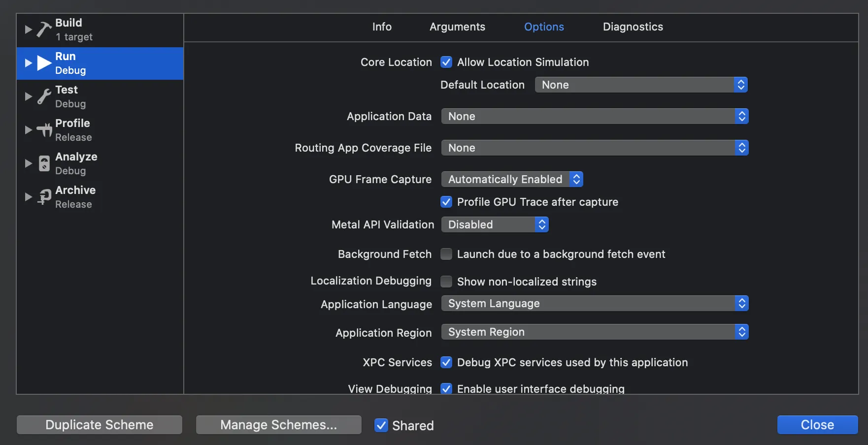Click the Manage Schemes button
Screen dimensions: 868x445
pos(279,425)
